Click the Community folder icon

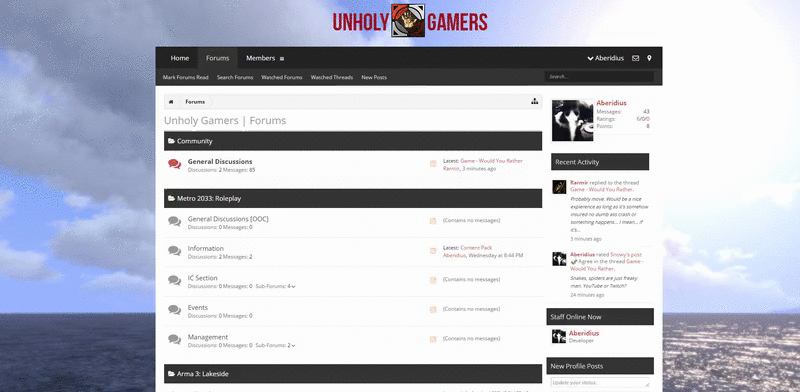pyautogui.click(x=171, y=141)
